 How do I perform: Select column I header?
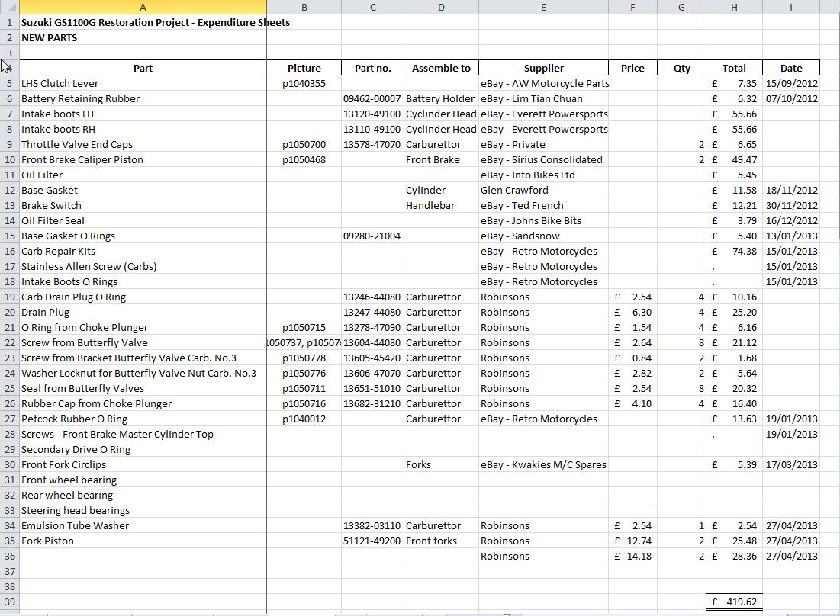tap(790, 7)
